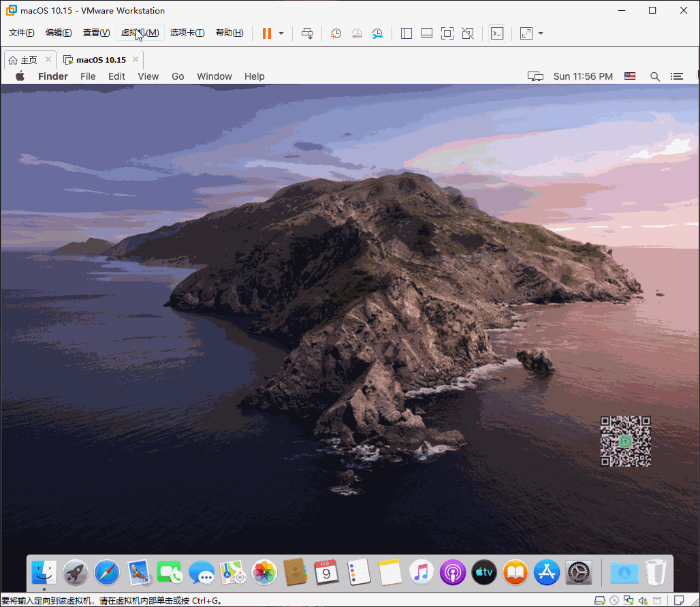Screen dimensions: 700x607
Task: Expand the stretch guest dropdown arrow
Action: (541, 33)
